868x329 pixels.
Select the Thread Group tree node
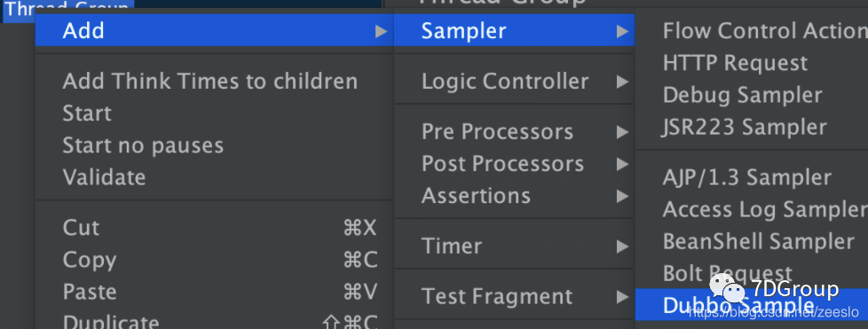pos(67,8)
